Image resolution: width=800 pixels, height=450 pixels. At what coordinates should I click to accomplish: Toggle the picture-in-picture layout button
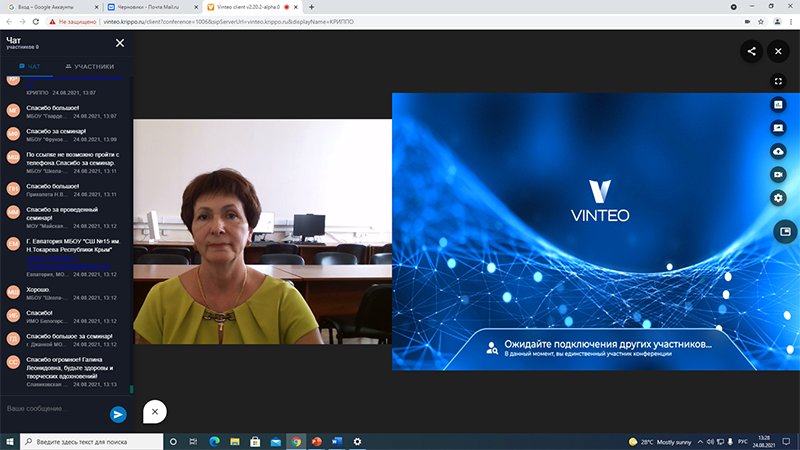[785, 232]
